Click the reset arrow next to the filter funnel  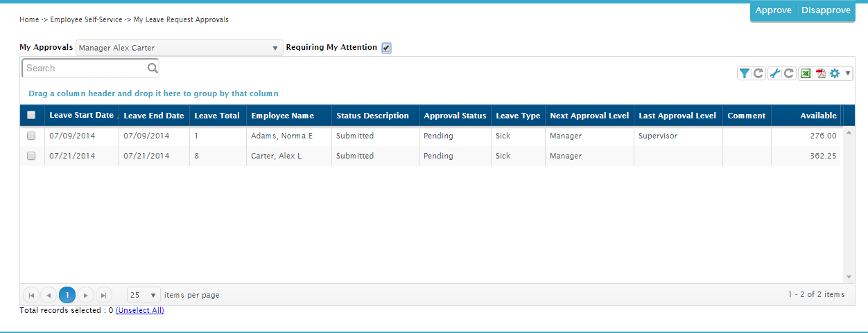[x=758, y=73]
